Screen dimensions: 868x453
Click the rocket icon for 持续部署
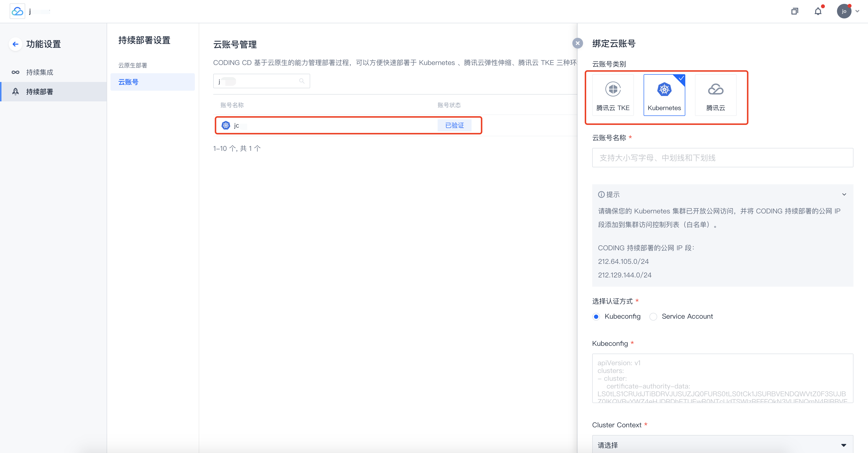[x=16, y=92]
